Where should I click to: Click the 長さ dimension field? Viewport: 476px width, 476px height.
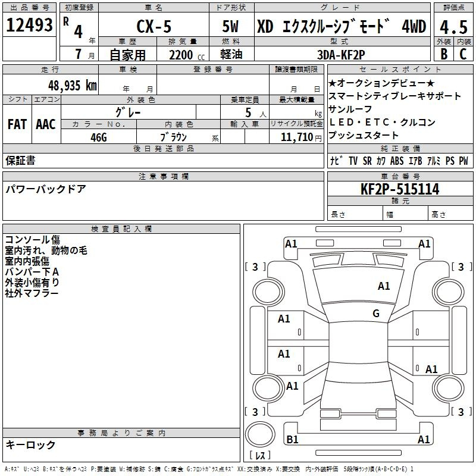pos(355,214)
